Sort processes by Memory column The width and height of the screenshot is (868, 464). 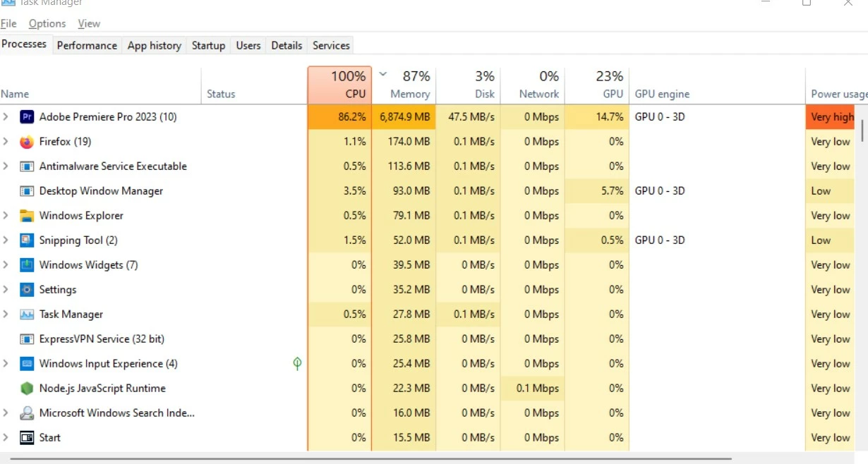(x=404, y=86)
